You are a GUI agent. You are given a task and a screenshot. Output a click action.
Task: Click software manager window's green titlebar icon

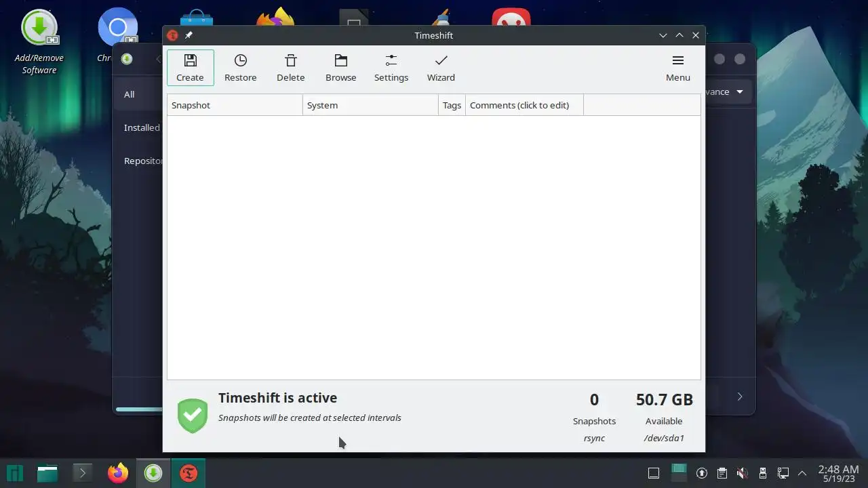[126, 59]
